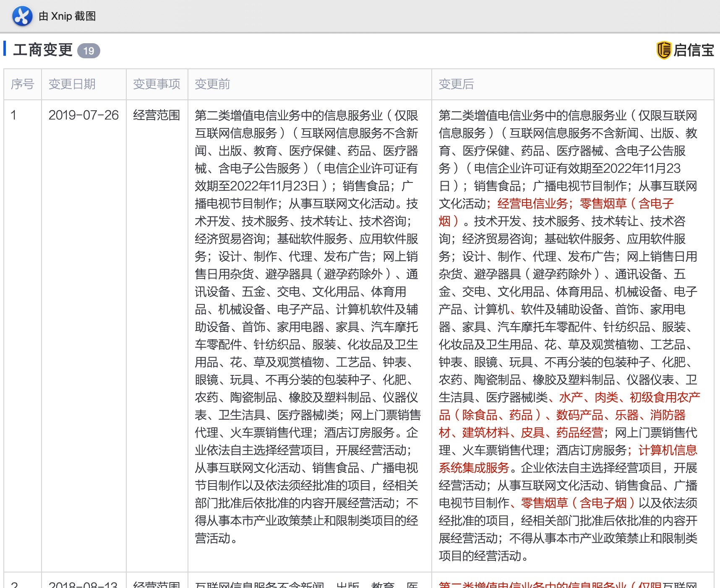The image size is (720, 588).
Task: Click the 启信宝 shield logo icon
Action: (663, 50)
